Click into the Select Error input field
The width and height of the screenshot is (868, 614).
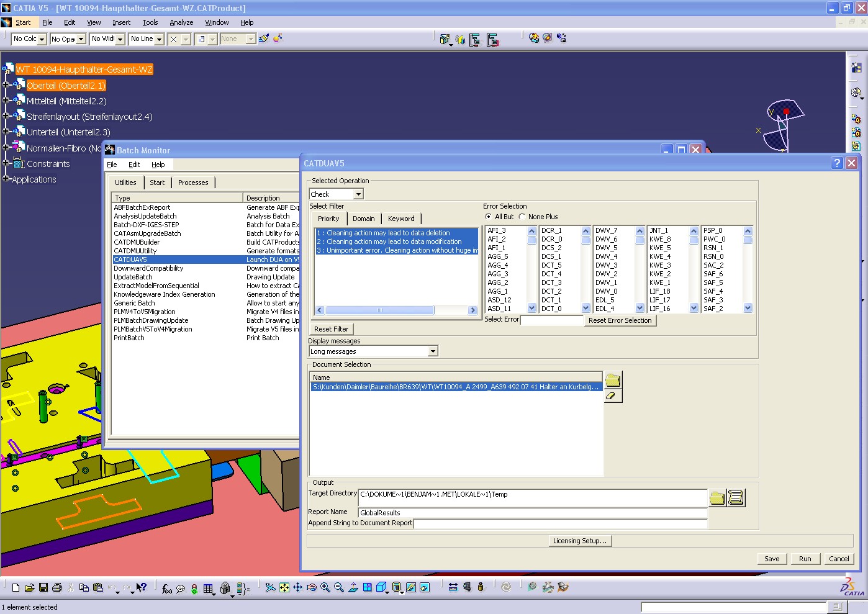[x=552, y=320]
